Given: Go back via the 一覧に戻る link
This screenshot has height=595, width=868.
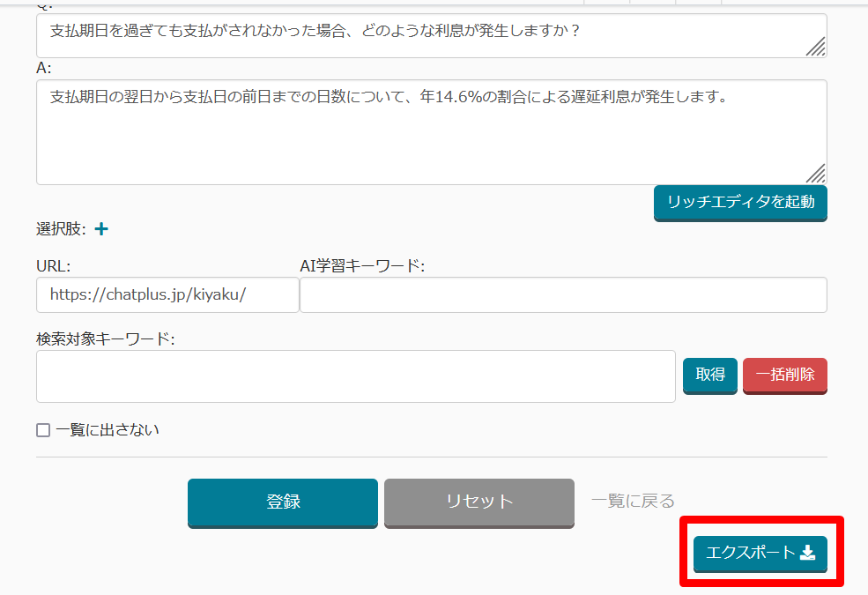Looking at the screenshot, I should click(633, 502).
